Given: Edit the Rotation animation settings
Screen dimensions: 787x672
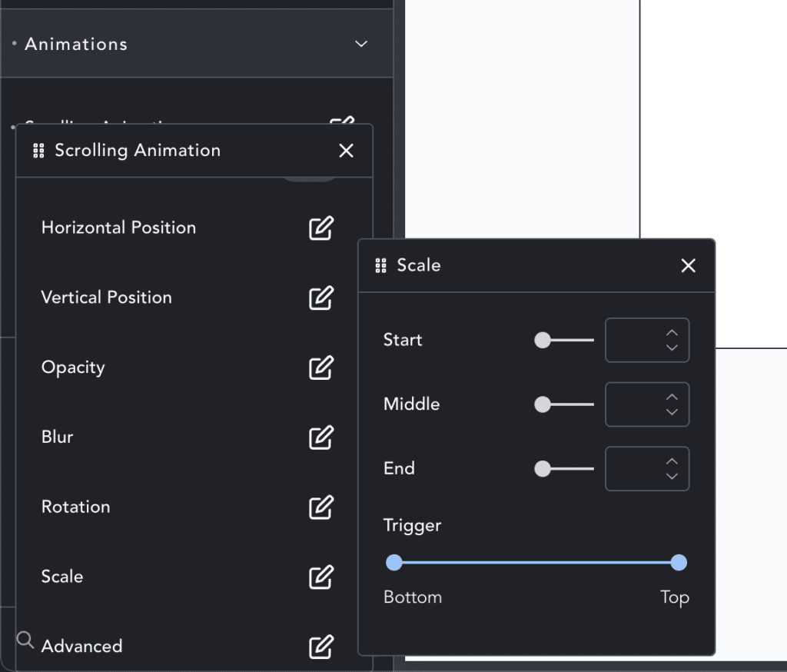Looking at the screenshot, I should (321, 507).
